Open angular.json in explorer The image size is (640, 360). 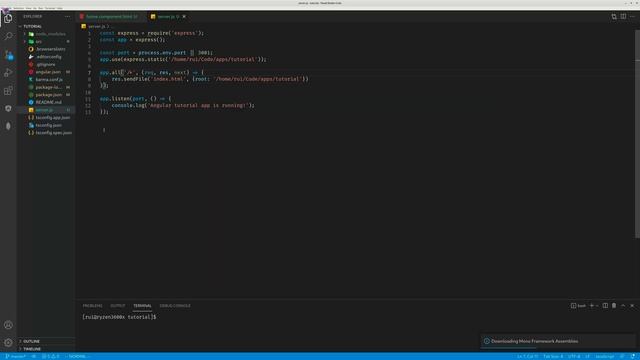click(x=47, y=72)
